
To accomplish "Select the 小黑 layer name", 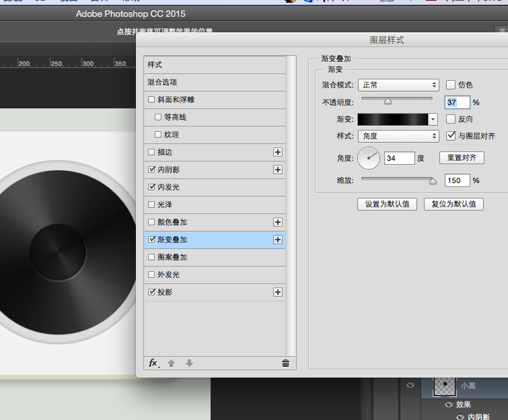I will tap(468, 386).
